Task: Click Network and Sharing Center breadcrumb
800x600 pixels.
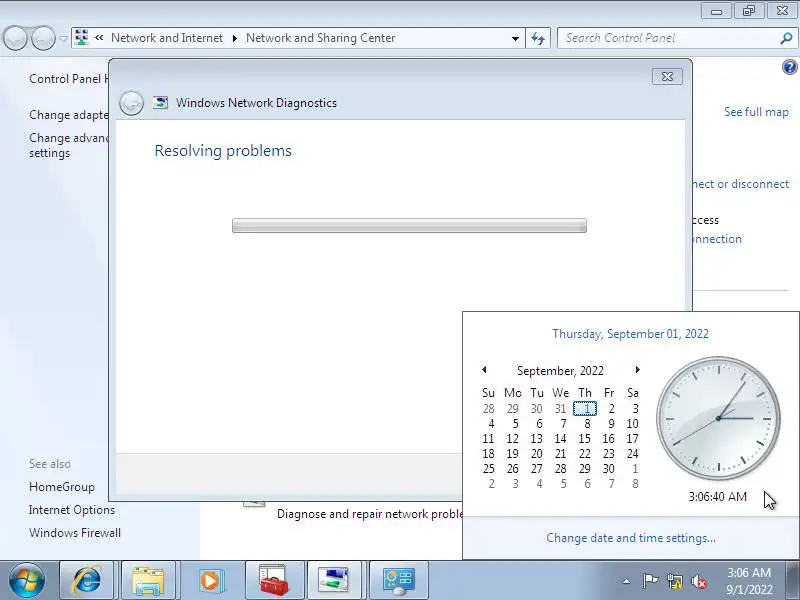Action: tap(320, 38)
